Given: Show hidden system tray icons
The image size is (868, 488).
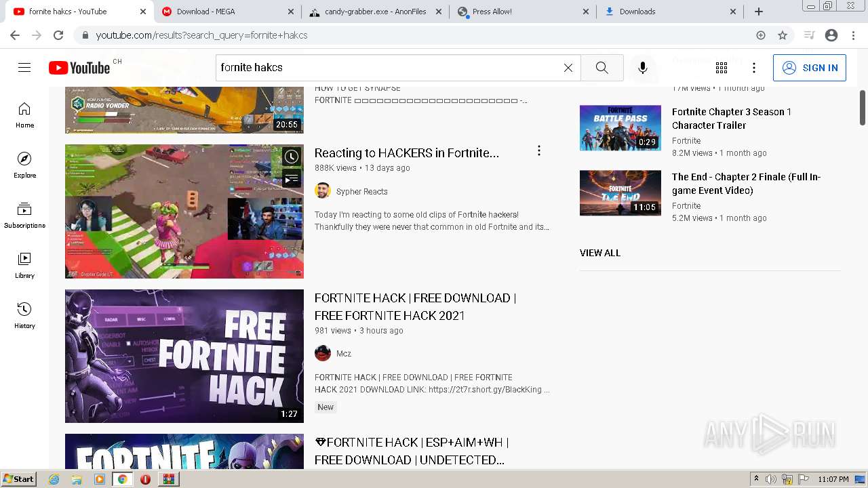Looking at the screenshot, I should [756, 479].
